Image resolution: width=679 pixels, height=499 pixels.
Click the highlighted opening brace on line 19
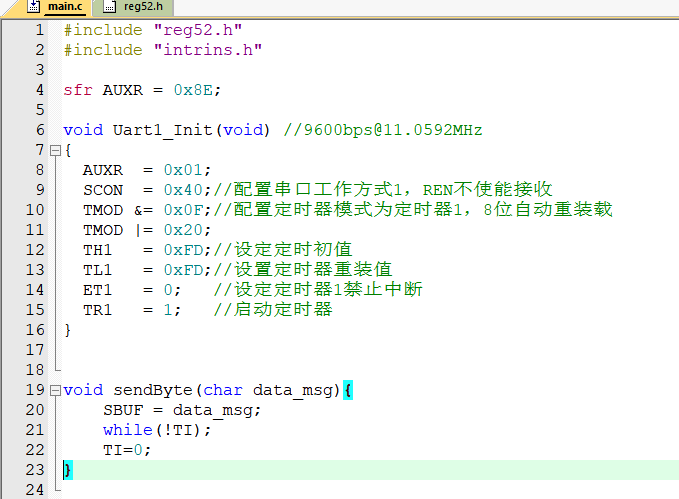[x=348, y=390]
